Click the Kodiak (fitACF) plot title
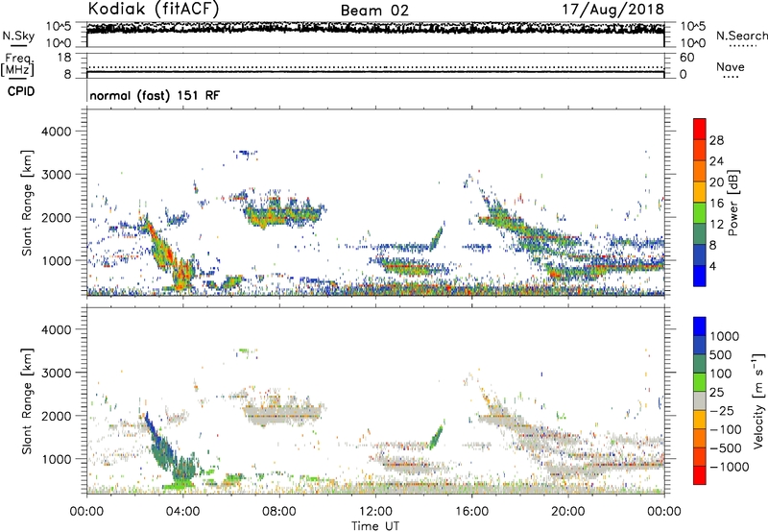 (x=154, y=9)
